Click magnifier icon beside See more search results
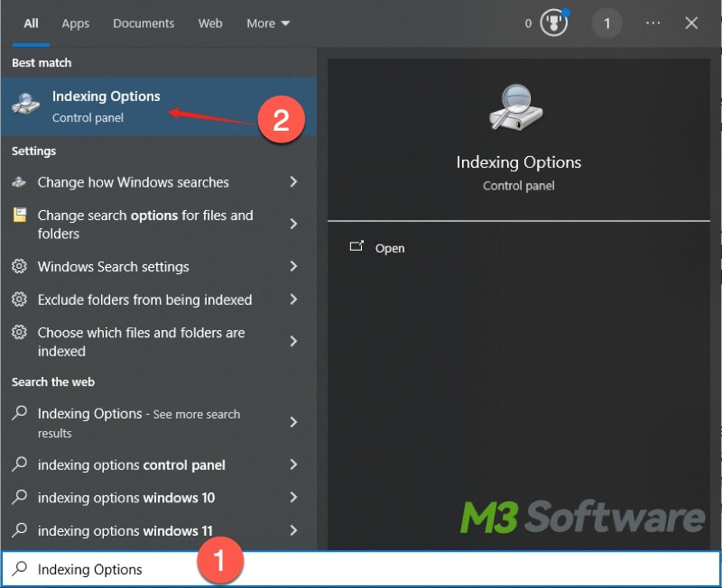The height and width of the screenshot is (588, 722). [x=19, y=413]
